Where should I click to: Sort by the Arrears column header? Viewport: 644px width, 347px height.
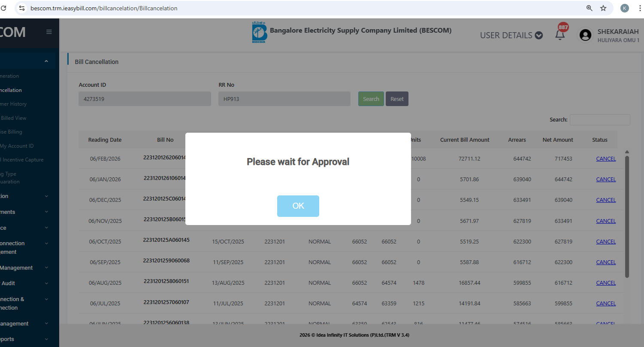pos(517,140)
